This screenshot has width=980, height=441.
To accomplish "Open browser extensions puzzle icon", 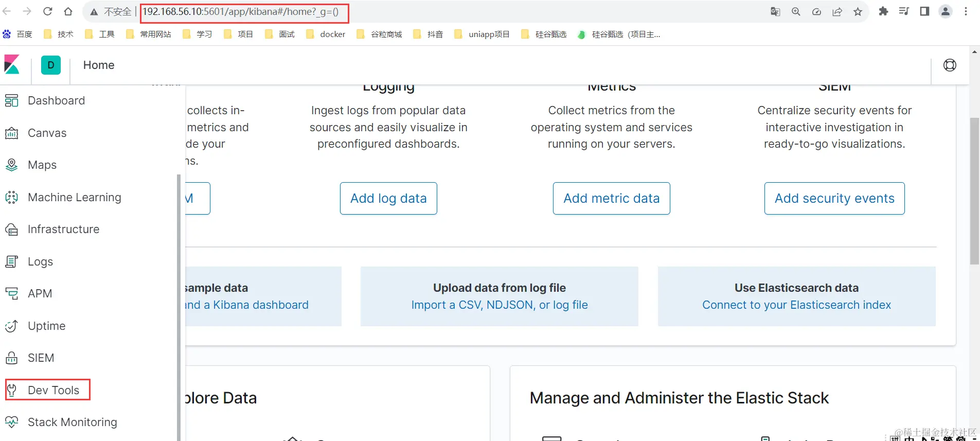I will tap(883, 11).
